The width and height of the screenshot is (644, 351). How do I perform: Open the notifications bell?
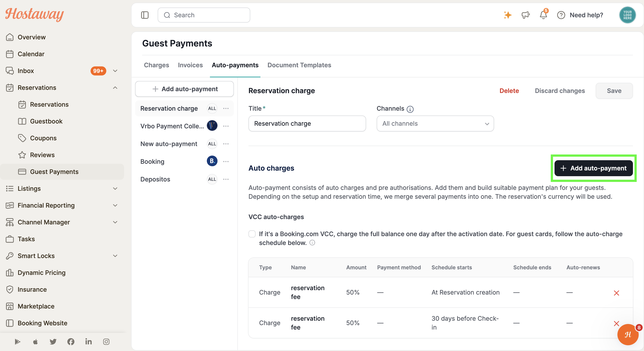click(x=543, y=15)
